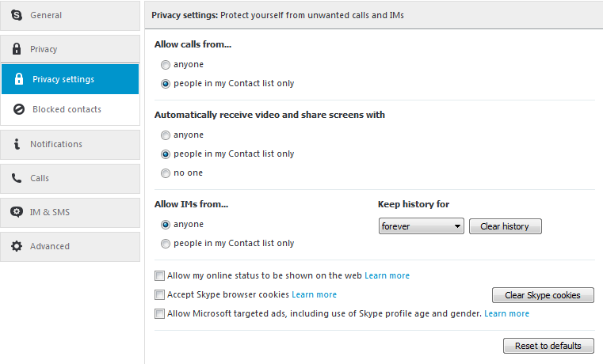Open the Keep history for dropdown
The width and height of the screenshot is (603, 364).
(x=421, y=226)
